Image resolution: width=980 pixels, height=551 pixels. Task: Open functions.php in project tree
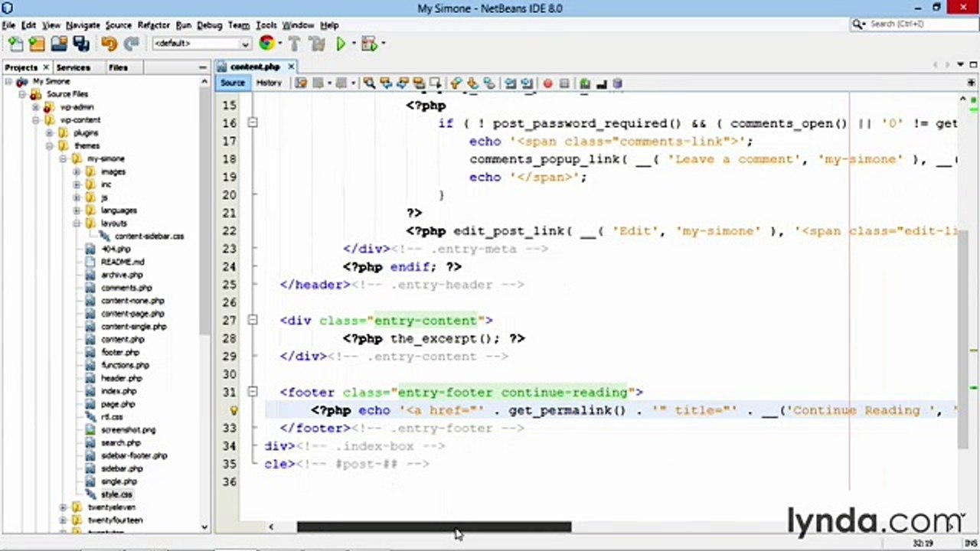(126, 365)
